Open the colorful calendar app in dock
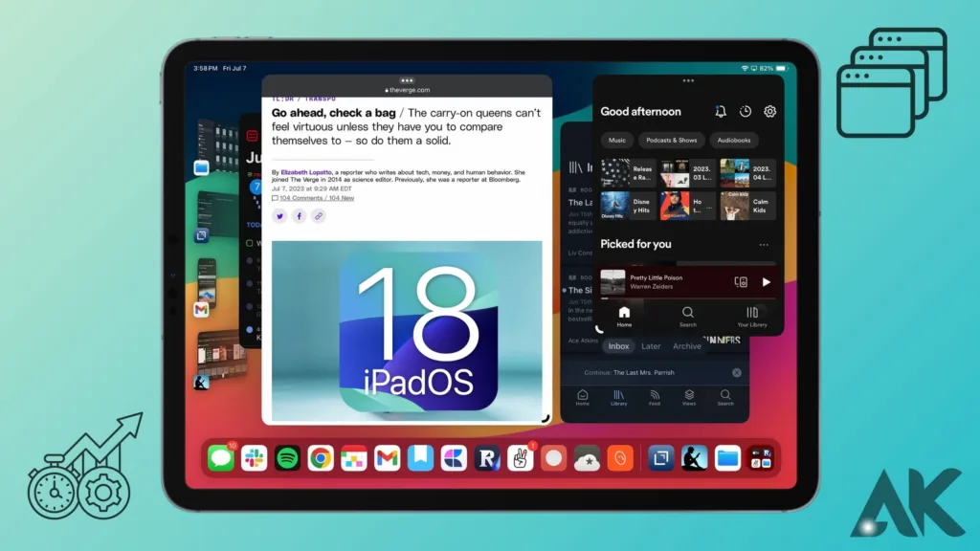Screen dimensions: 980x551 tap(354, 458)
